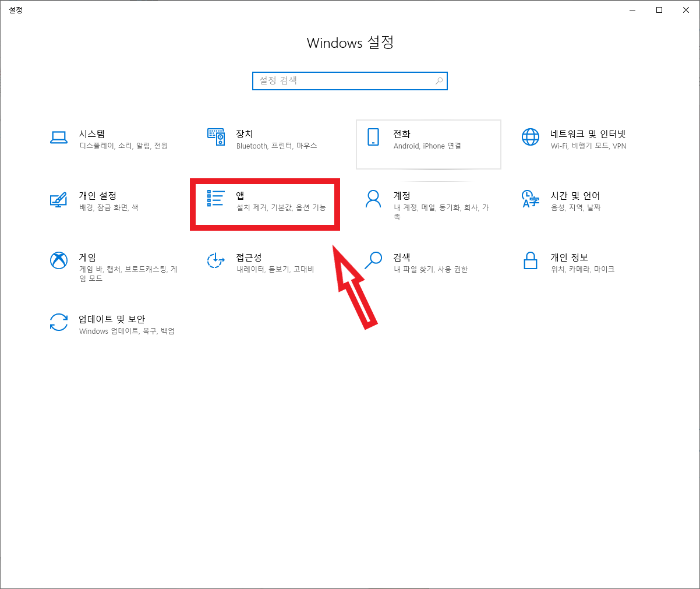Image resolution: width=700 pixels, height=589 pixels.
Task: Open the 개인 정보 padlock icon
Action: [531, 260]
